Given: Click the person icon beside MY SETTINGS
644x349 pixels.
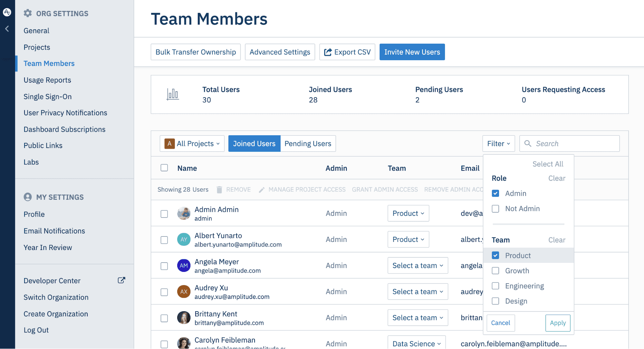Looking at the screenshot, I should (27, 197).
